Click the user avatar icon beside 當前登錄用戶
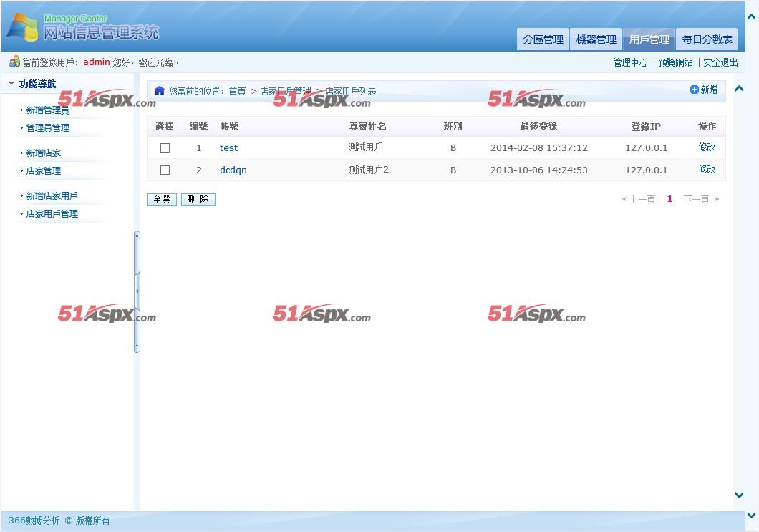Screen dimensions: 759x532 click(x=14, y=62)
